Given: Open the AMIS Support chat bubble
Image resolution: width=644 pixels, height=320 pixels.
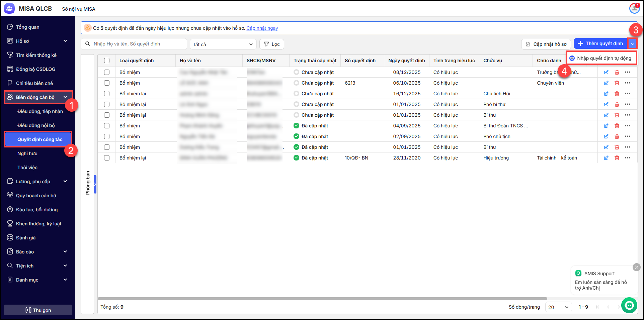Looking at the screenshot, I should click(629, 305).
